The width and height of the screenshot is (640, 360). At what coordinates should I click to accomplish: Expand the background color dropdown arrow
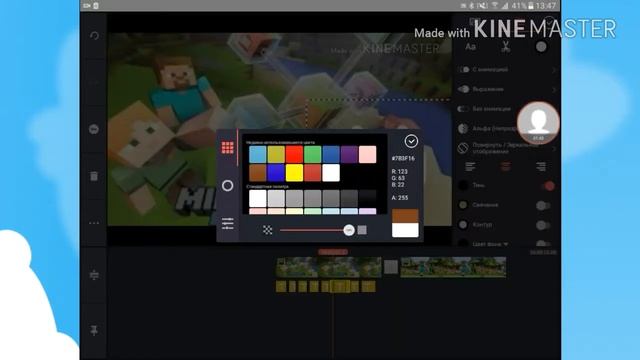(506, 244)
